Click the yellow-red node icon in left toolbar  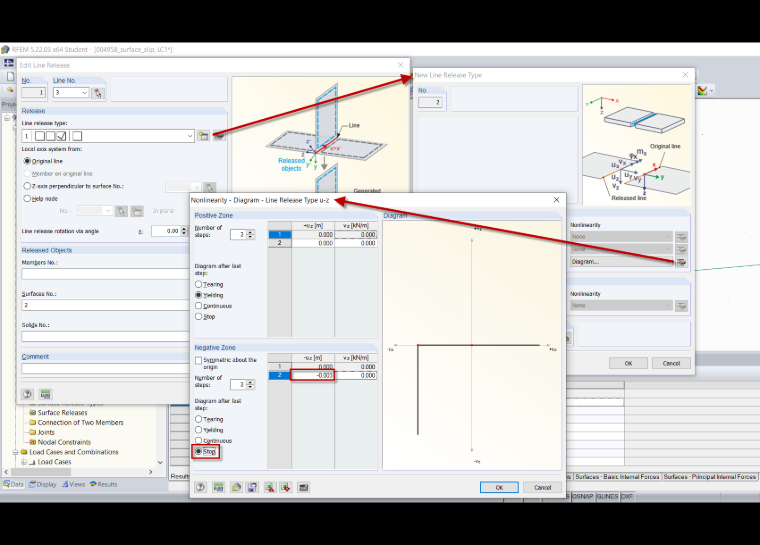click(10, 90)
